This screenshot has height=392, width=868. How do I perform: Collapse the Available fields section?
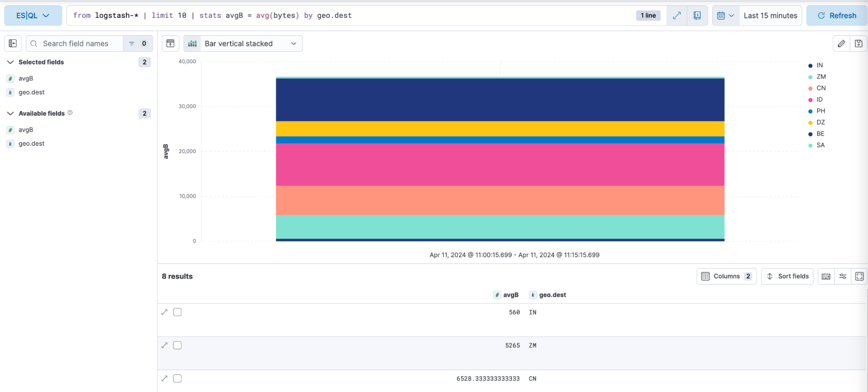pyautogui.click(x=10, y=113)
